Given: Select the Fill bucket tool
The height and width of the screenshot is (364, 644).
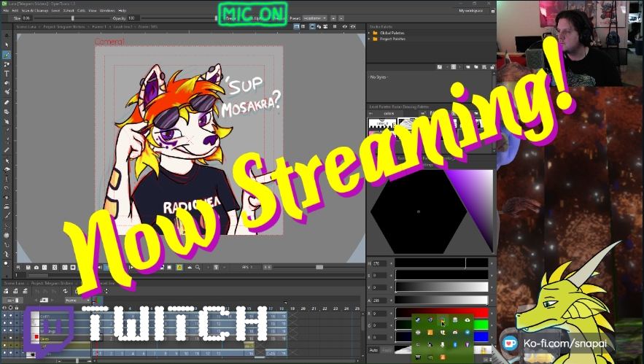Looking at the screenshot, I should pos(7,82).
